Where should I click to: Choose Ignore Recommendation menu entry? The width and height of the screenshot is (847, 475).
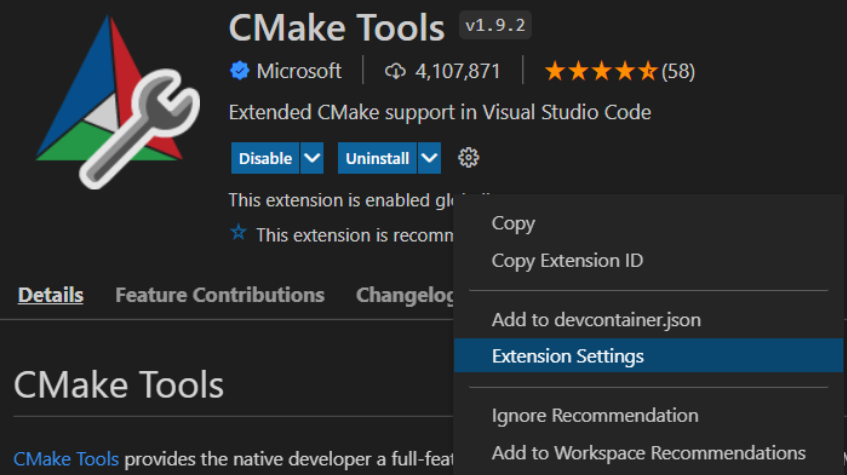(648, 416)
